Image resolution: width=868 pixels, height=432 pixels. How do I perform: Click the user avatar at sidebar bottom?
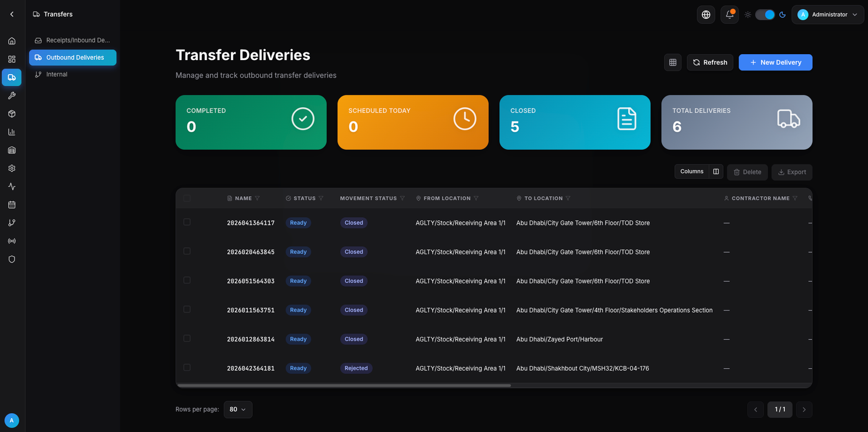(12, 420)
